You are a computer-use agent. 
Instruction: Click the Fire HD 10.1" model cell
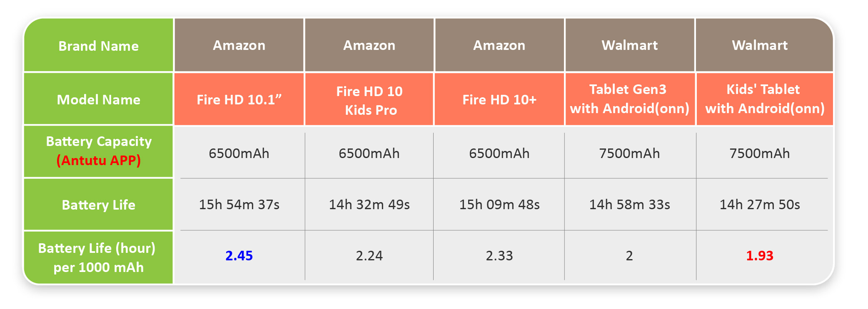point(239,99)
